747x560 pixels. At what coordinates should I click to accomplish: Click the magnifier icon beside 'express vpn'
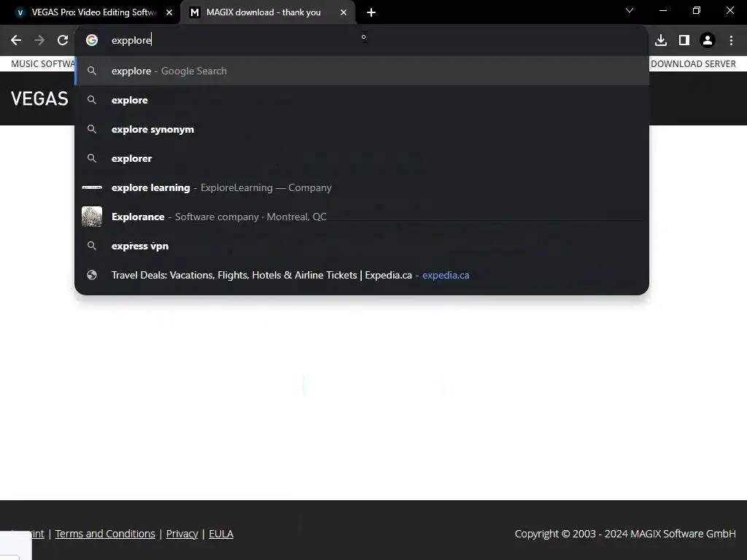tap(92, 246)
